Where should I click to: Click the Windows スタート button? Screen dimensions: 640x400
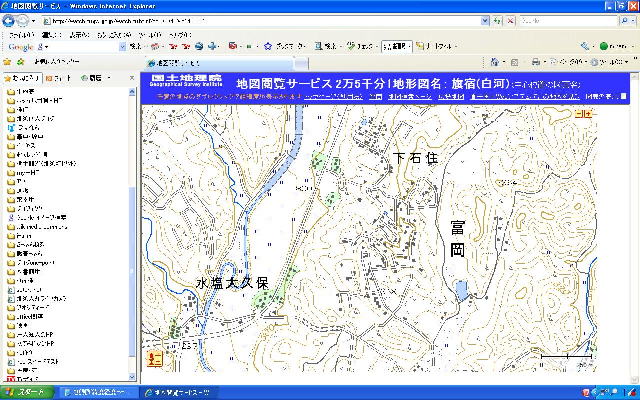coord(27,393)
